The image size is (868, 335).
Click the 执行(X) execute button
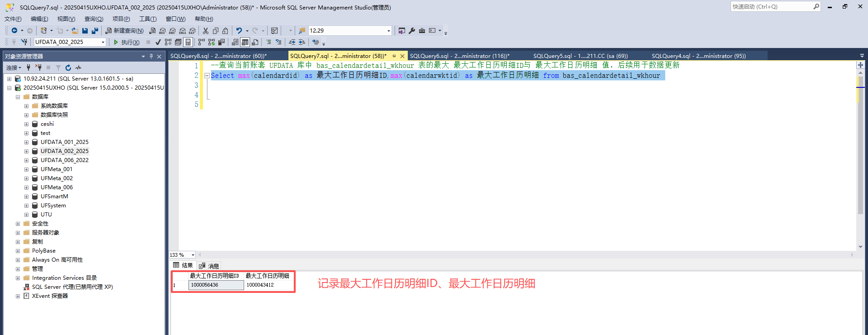point(126,42)
